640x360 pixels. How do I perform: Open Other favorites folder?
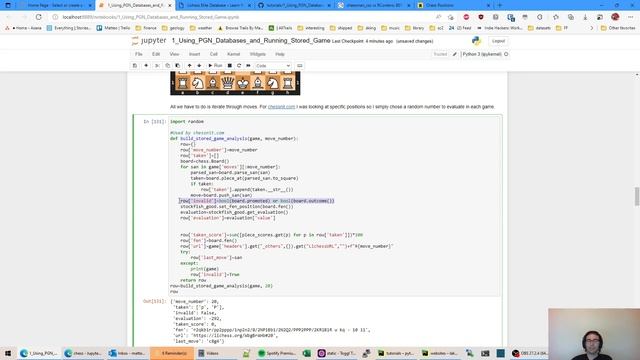(618, 28)
